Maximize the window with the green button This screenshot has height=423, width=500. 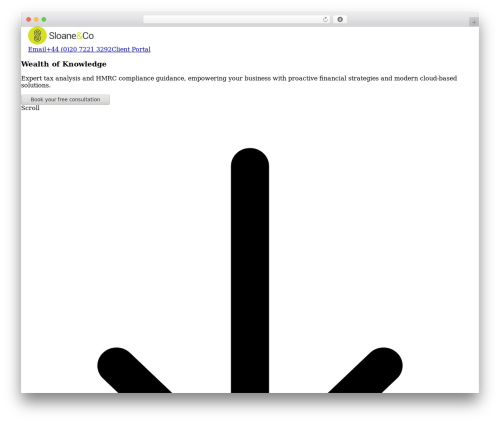tap(44, 19)
